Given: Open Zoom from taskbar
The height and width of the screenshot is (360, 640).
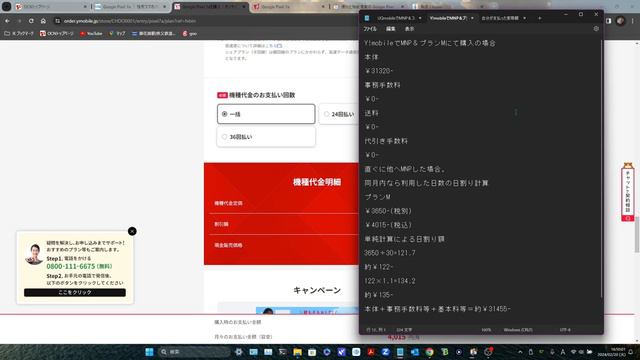Looking at the screenshot, I should click(385, 352).
